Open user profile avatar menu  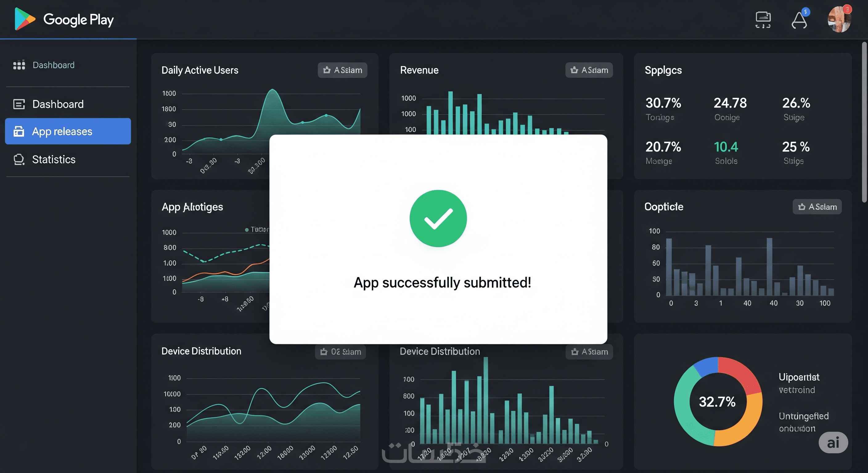coord(839,19)
